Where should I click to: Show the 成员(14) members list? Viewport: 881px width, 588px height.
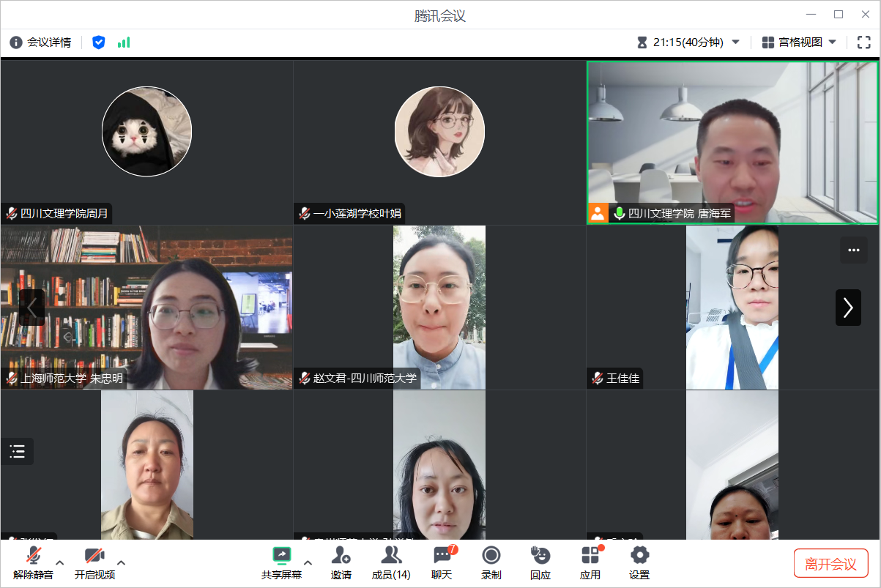point(391,562)
